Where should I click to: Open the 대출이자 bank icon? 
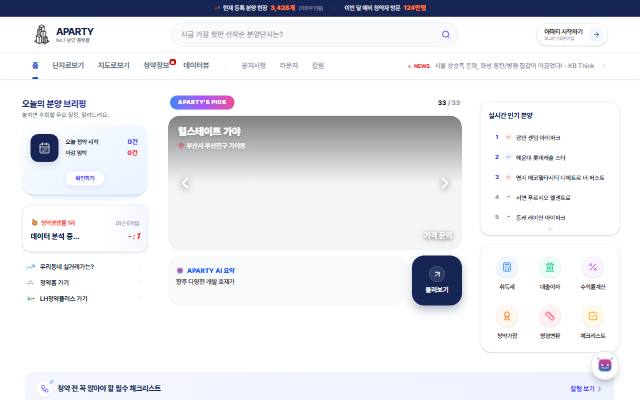(x=550, y=267)
